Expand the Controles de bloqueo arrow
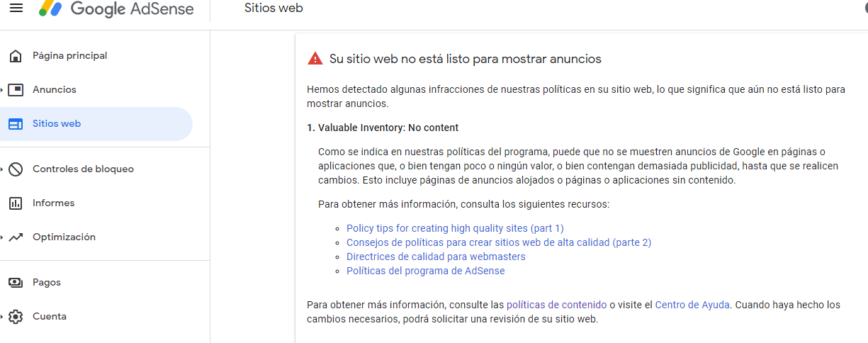The height and width of the screenshot is (343, 868). 2,169
